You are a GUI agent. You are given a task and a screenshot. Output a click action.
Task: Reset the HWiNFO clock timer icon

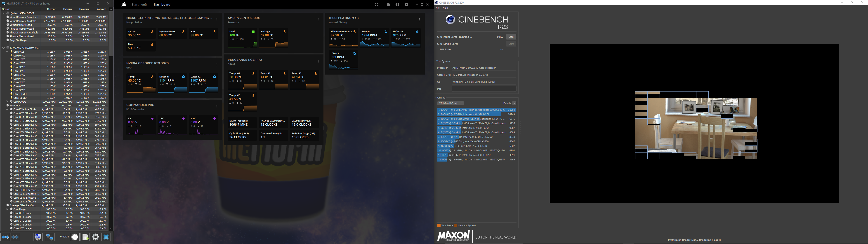click(x=75, y=237)
